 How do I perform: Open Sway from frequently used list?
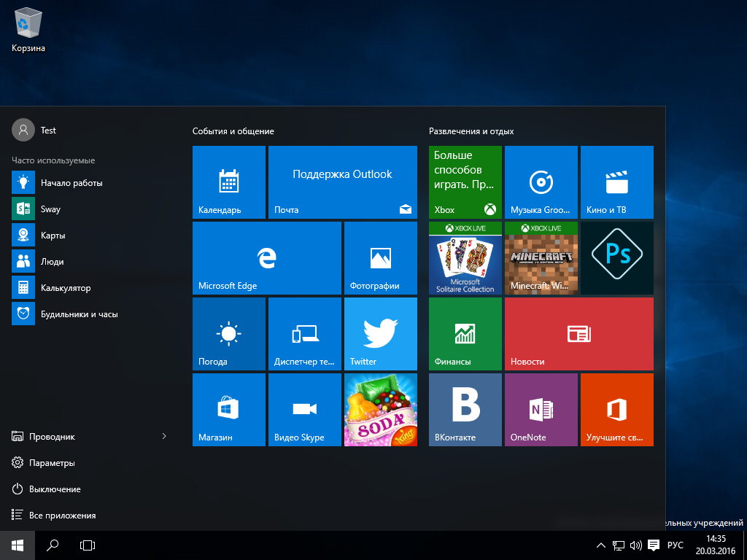click(x=50, y=209)
